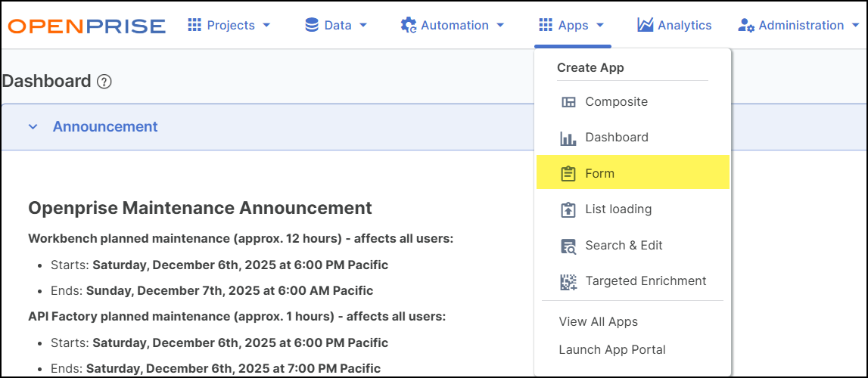Click the Dashboard bar chart icon
This screenshot has width=868, height=378.
[568, 138]
